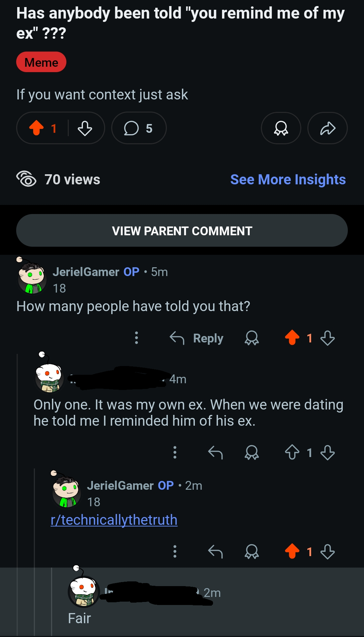Tap the VIEW PARENT COMMENT button
The height and width of the screenshot is (637, 364).
click(182, 231)
